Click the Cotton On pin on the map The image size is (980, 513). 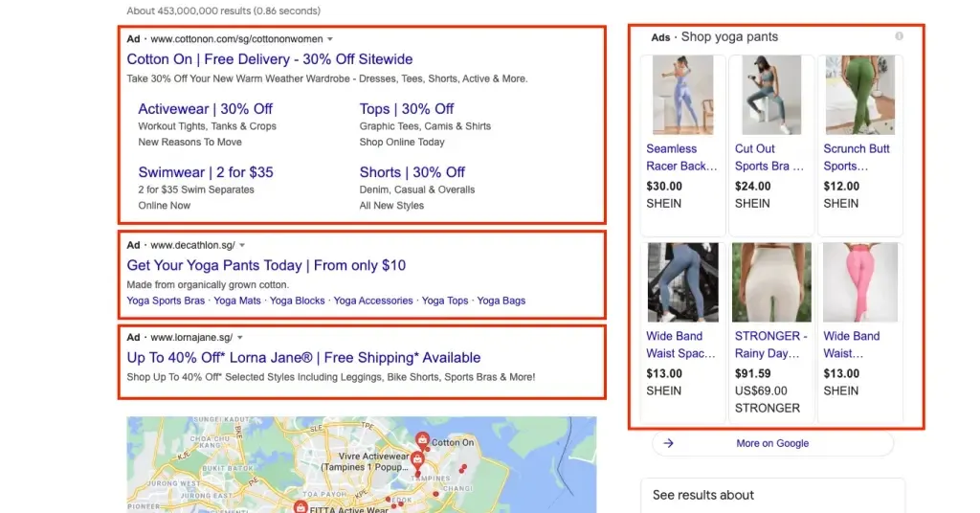coord(422,440)
